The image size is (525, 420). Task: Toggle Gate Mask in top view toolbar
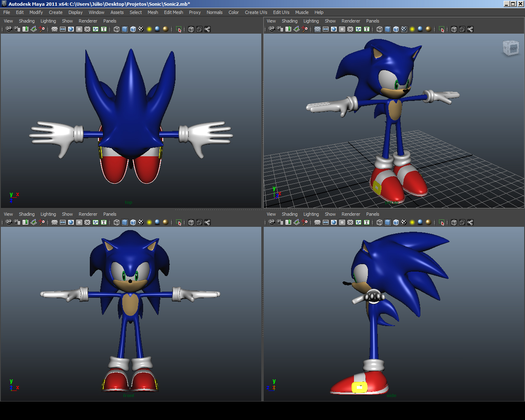(x=79, y=29)
